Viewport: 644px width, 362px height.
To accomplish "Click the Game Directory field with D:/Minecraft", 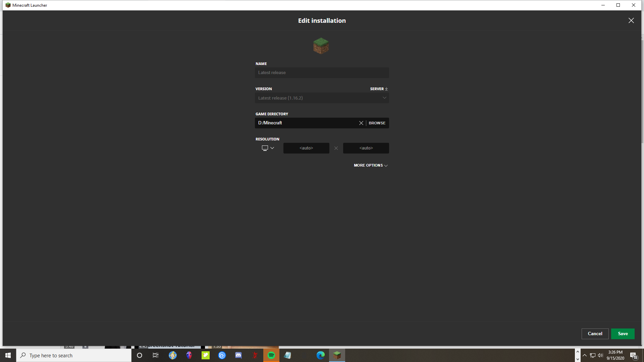I will [306, 123].
